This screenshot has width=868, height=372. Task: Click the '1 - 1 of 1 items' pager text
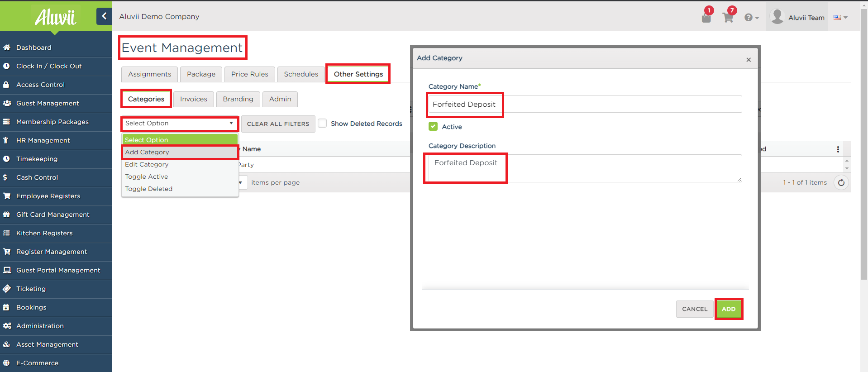point(805,182)
